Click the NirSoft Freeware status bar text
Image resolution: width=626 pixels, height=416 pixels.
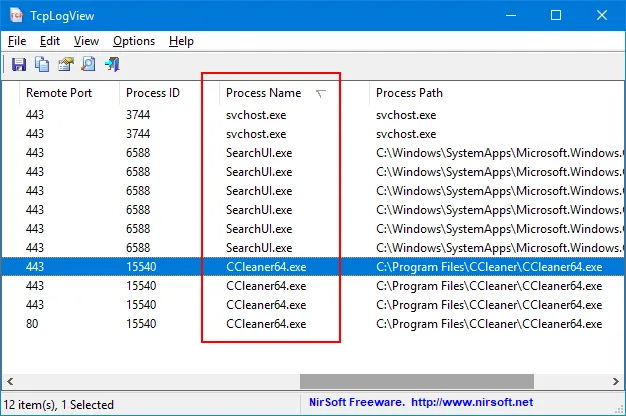357,402
